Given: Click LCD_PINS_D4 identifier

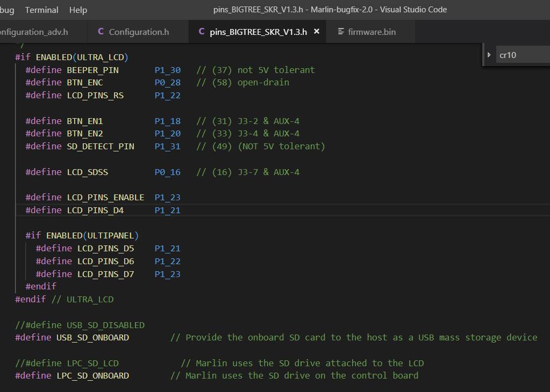Looking at the screenshot, I should point(95,210).
